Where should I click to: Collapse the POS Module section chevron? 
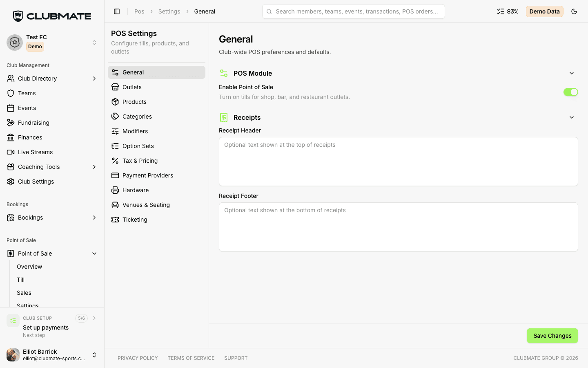(572, 73)
